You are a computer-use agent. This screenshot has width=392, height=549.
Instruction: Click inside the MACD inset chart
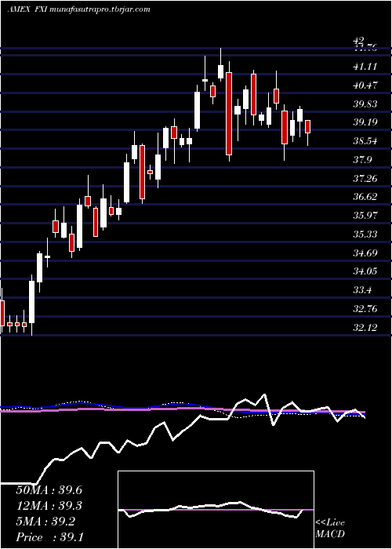[216, 510]
